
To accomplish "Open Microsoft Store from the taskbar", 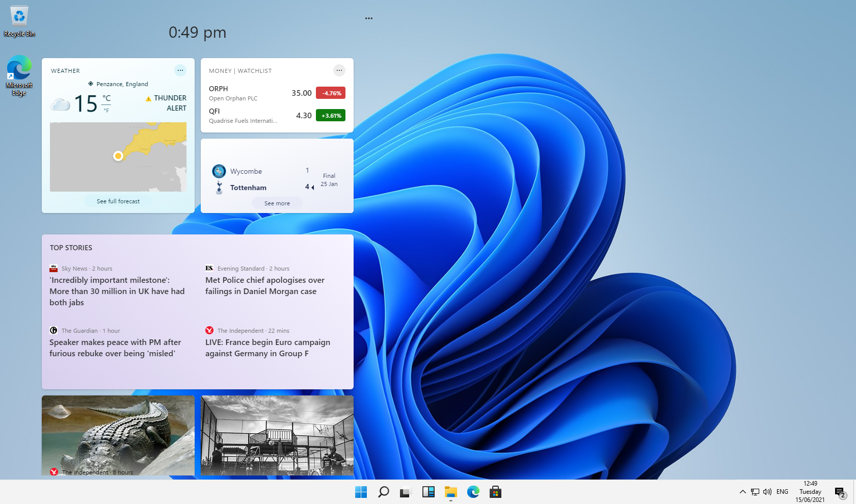I will click(x=495, y=492).
